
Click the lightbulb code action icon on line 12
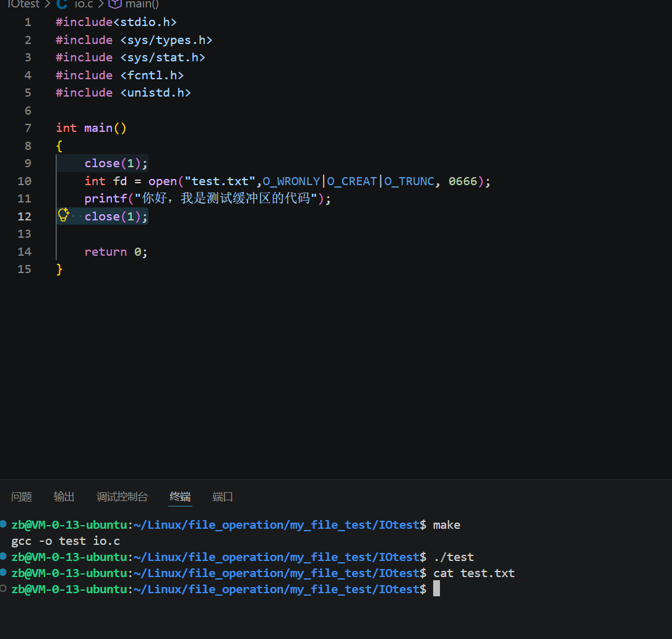[64, 215]
